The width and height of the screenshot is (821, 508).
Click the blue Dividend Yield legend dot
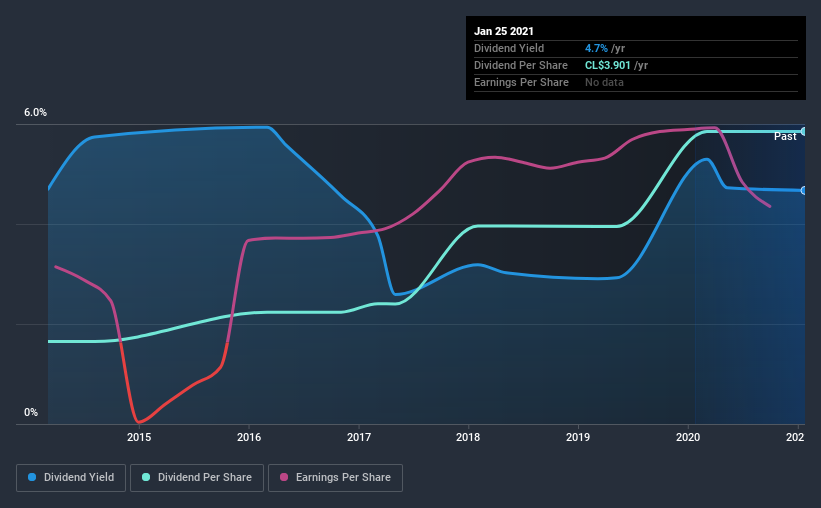click(32, 477)
